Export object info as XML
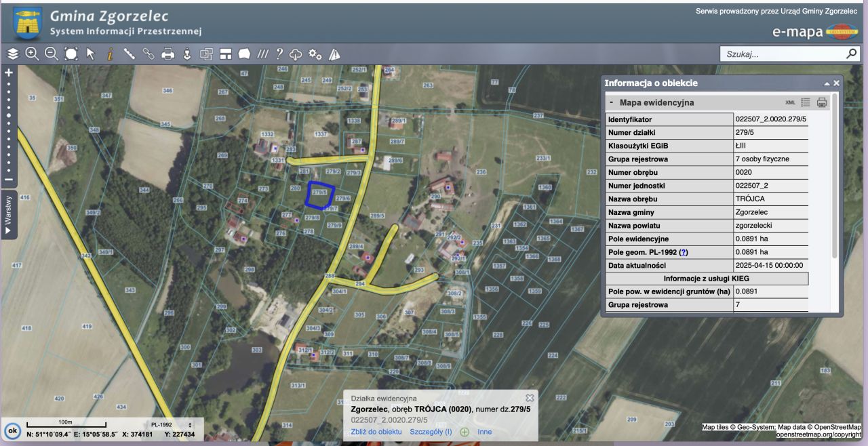Image resolution: width=868 pixels, height=446 pixels. click(790, 102)
